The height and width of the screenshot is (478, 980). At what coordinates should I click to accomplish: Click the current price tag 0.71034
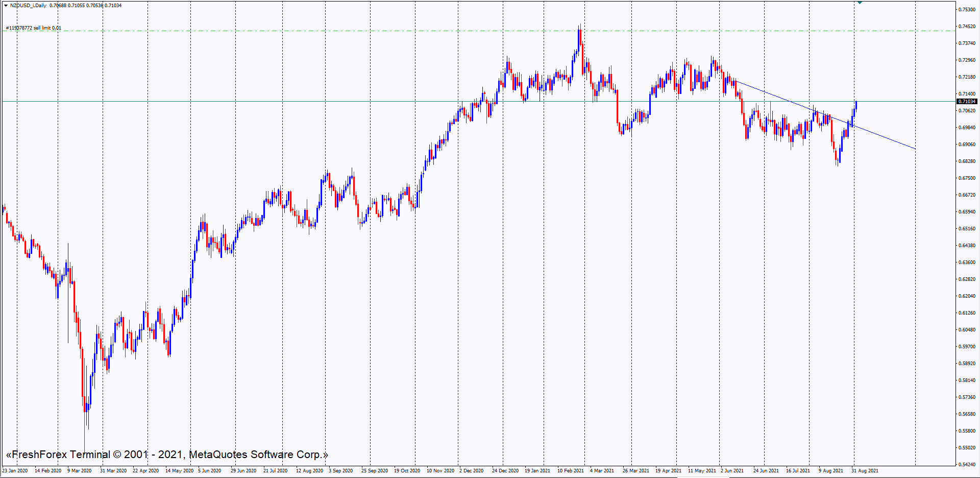tap(967, 102)
